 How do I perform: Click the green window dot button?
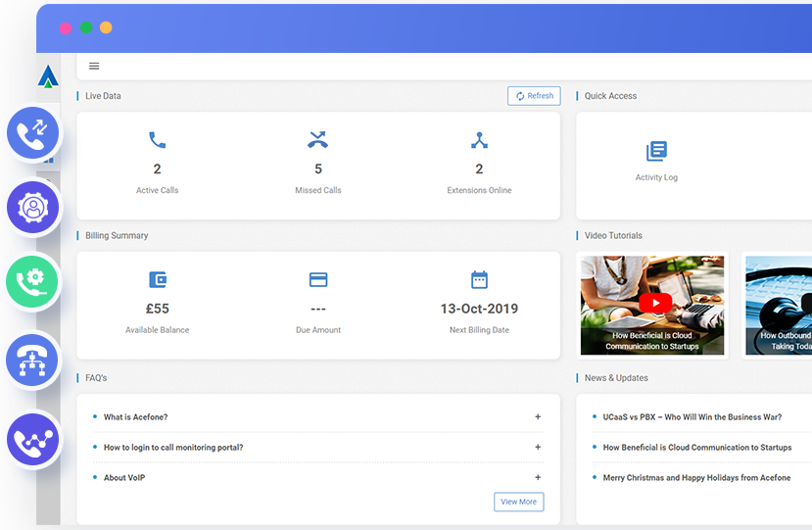coord(86,27)
